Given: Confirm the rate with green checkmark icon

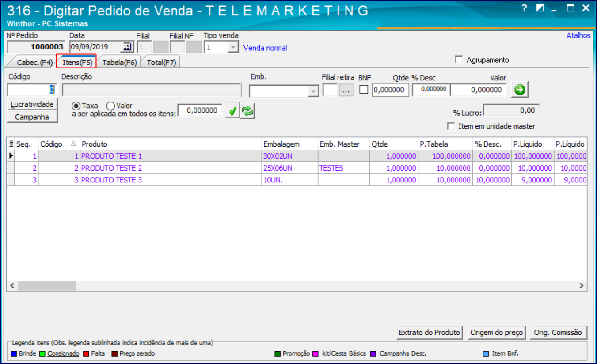Looking at the screenshot, I should (232, 111).
